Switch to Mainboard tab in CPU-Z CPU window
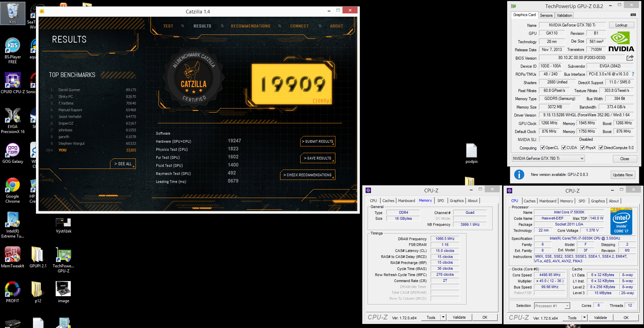The image size is (644, 328). tap(548, 201)
